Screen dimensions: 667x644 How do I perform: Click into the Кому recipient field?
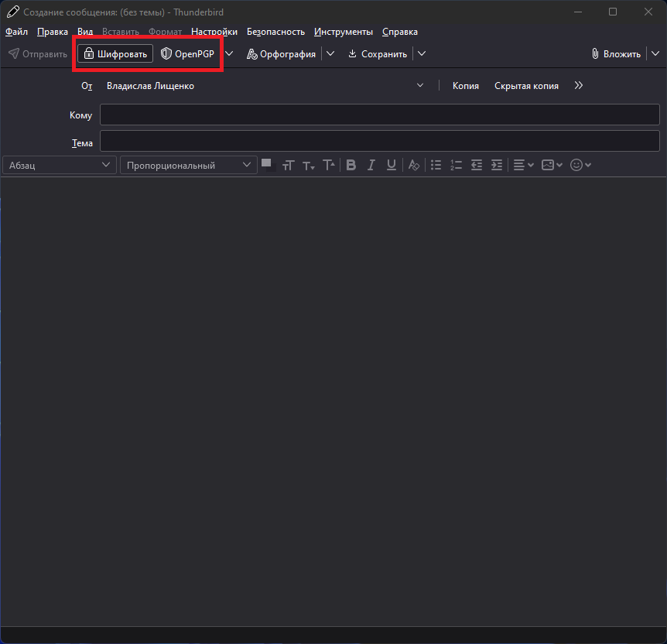pos(379,115)
